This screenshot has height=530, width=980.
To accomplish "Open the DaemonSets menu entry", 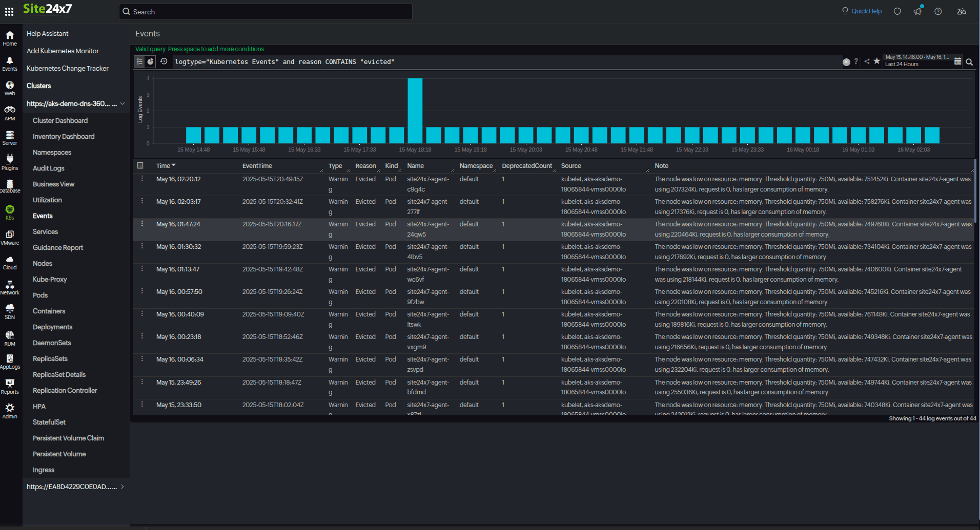I will (52, 343).
